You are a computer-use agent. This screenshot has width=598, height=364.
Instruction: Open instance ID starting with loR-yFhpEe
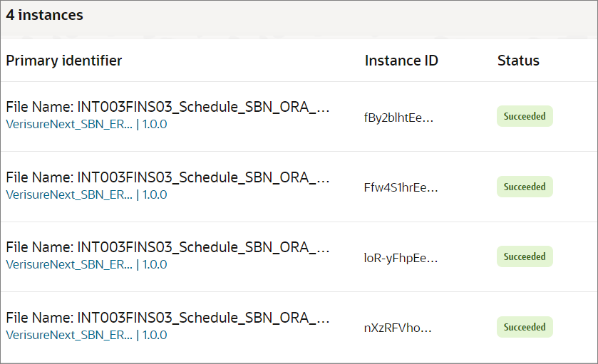(401, 257)
